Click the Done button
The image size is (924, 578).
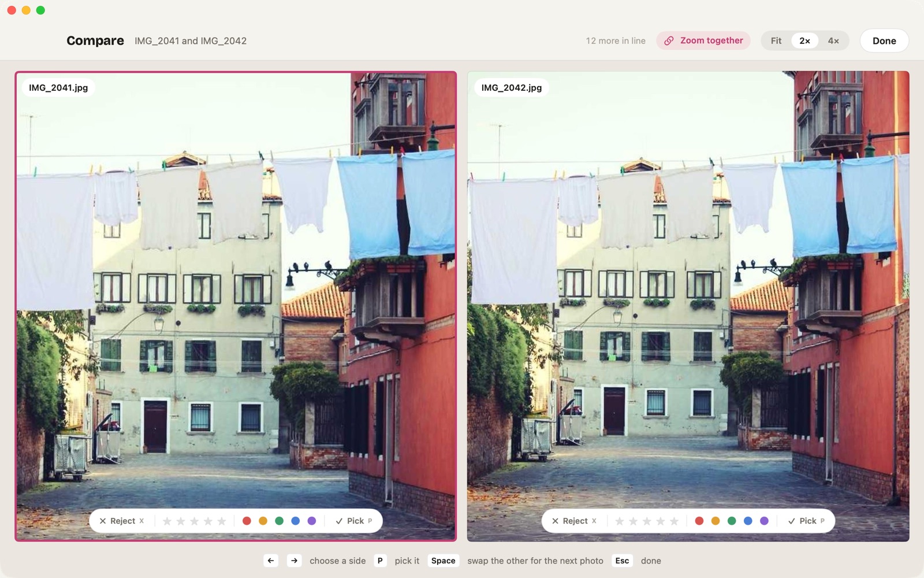coord(884,40)
